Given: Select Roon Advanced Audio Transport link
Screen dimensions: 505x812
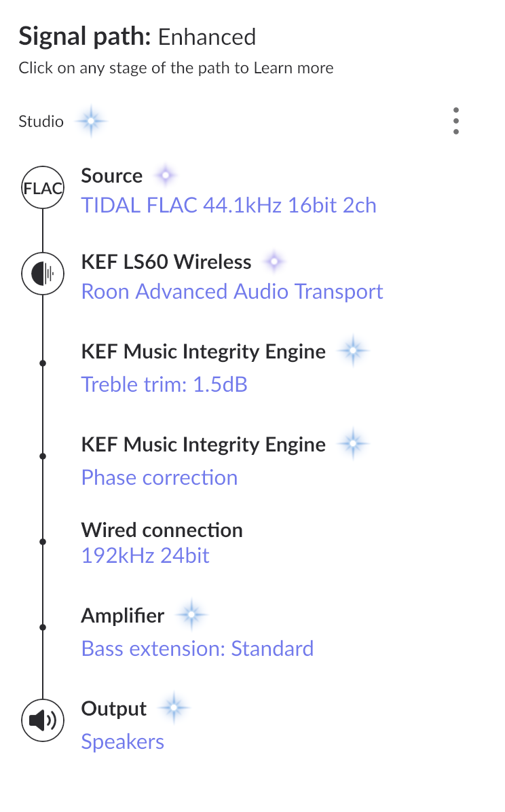Looking at the screenshot, I should click(232, 291).
